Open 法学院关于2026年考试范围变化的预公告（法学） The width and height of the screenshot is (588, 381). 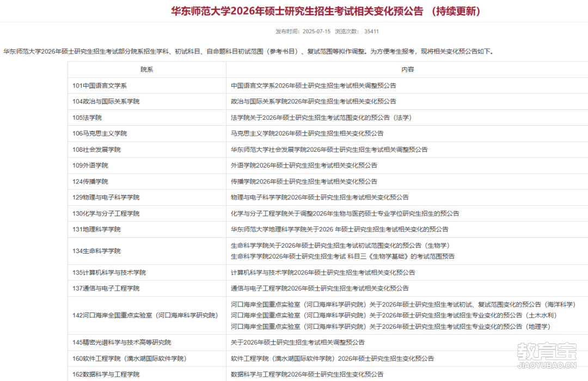[321, 118]
